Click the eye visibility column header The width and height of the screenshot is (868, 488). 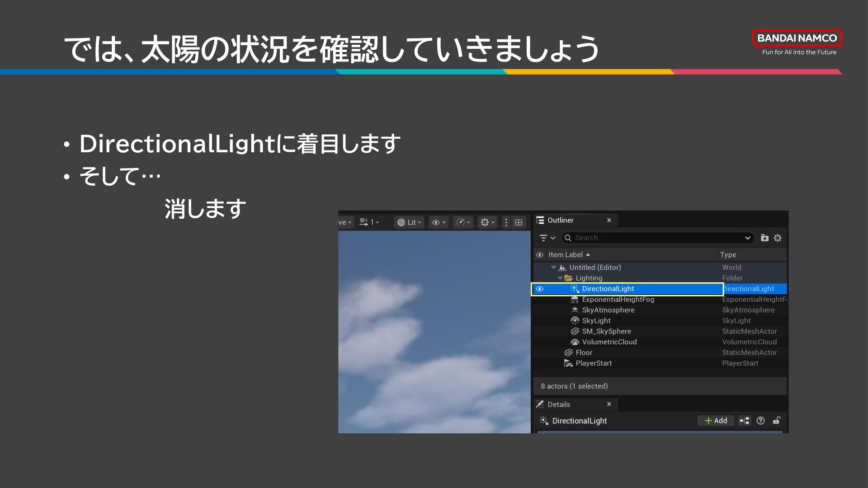click(539, 255)
